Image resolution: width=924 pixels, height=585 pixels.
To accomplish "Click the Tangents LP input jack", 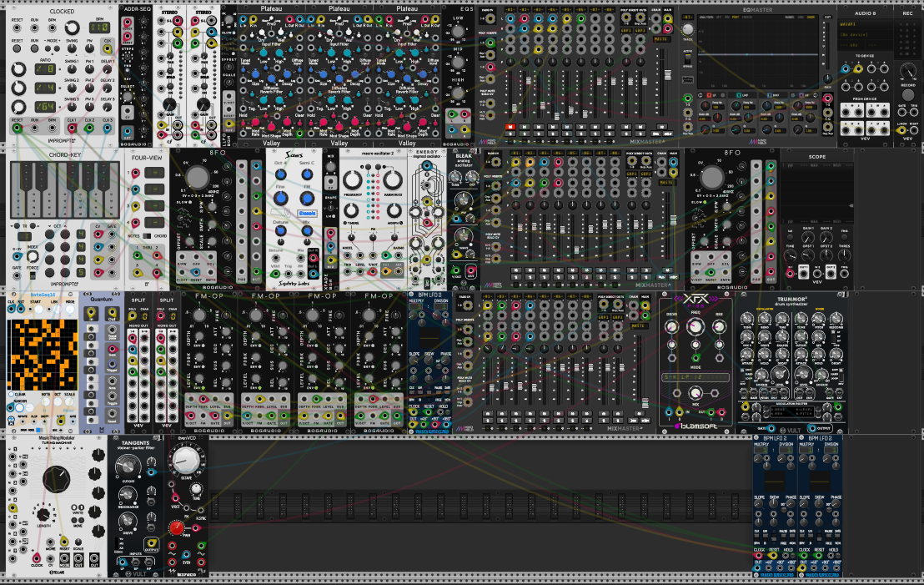I will (x=122, y=562).
